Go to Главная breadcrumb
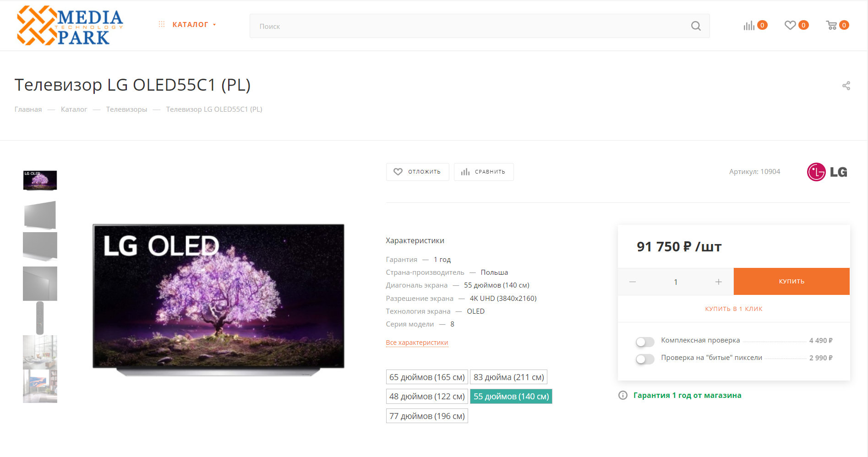This screenshot has height=457, width=868. pos(28,109)
